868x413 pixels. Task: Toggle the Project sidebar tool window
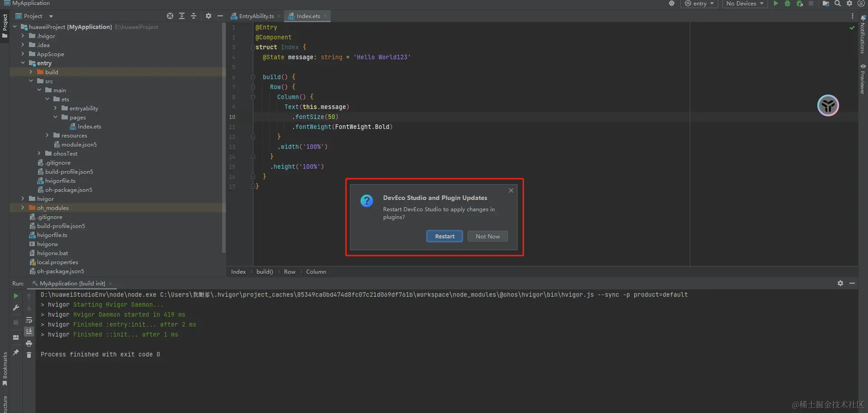5,26
